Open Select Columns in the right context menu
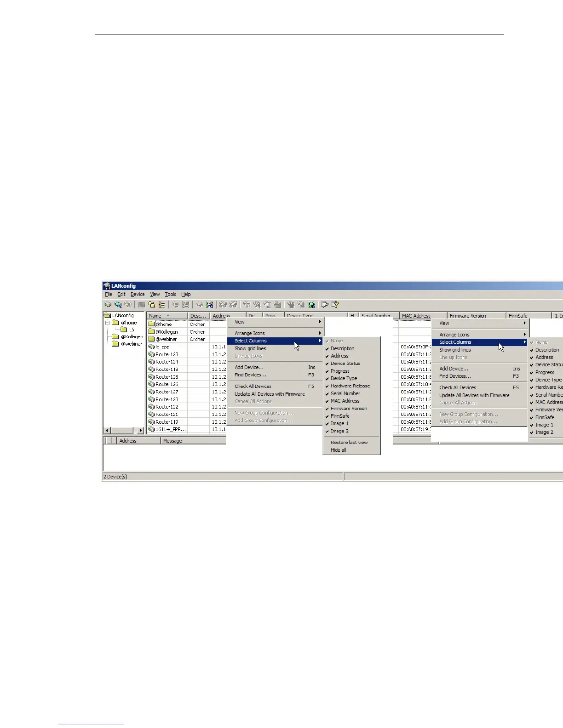This screenshot has width=563, height=728. coord(480,342)
